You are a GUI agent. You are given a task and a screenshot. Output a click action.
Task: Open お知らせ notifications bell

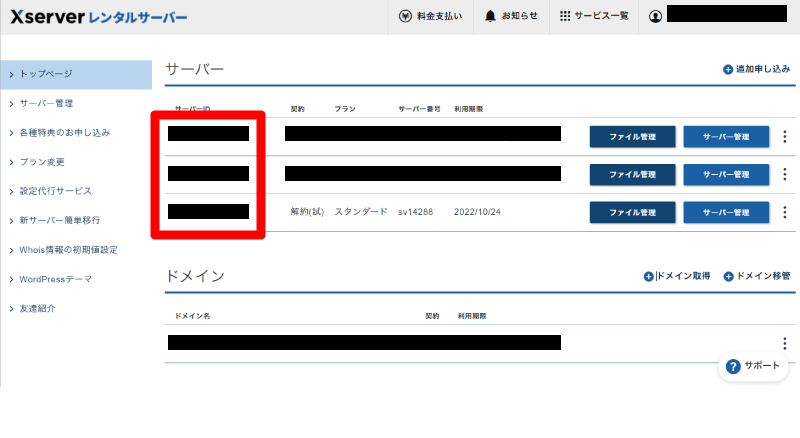[x=511, y=17]
